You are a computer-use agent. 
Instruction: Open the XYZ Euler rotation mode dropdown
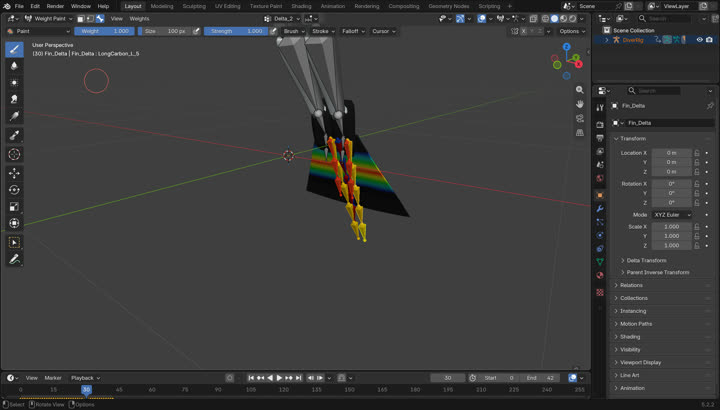point(672,215)
